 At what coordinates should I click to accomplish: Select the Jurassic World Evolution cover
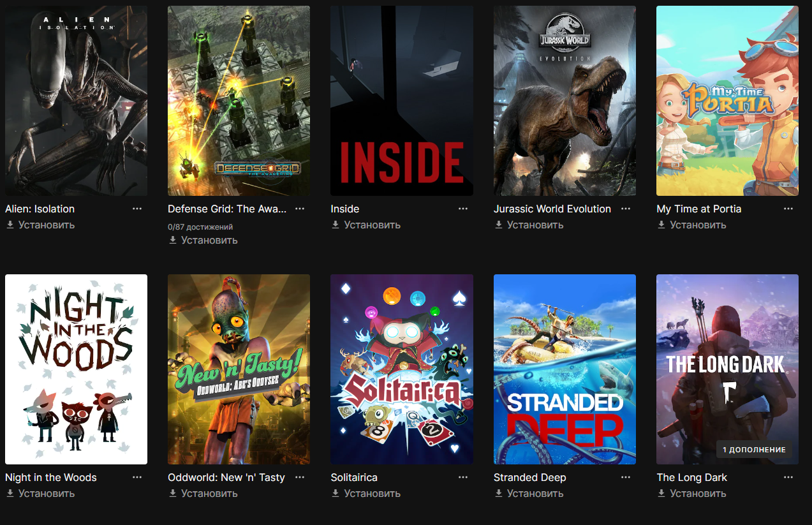coord(565,101)
